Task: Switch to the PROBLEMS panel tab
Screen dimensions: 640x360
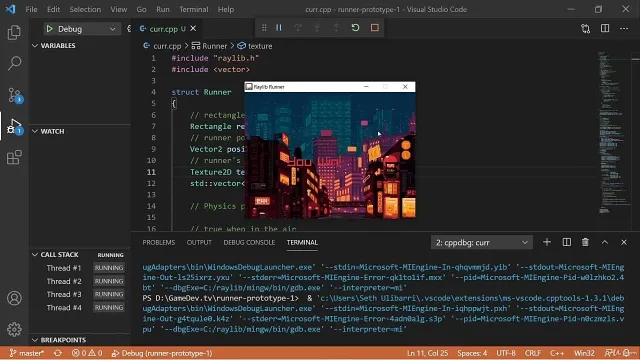Action: click(159, 242)
